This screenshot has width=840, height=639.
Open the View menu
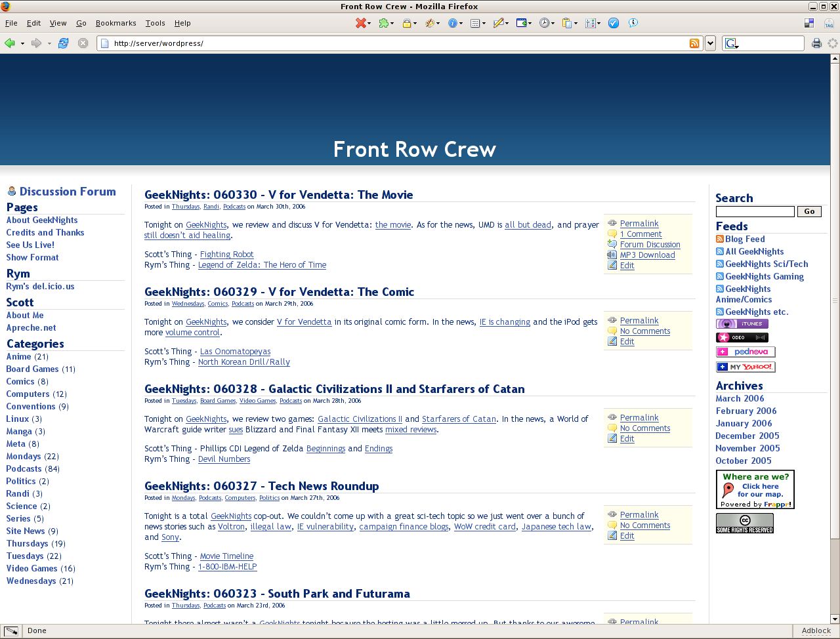[58, 23]
